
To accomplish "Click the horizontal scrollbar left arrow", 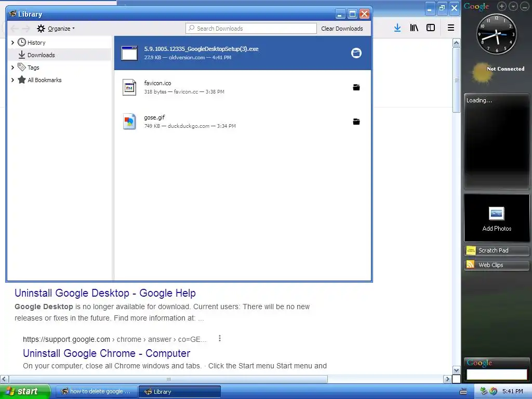I will (x=4, y=379).
